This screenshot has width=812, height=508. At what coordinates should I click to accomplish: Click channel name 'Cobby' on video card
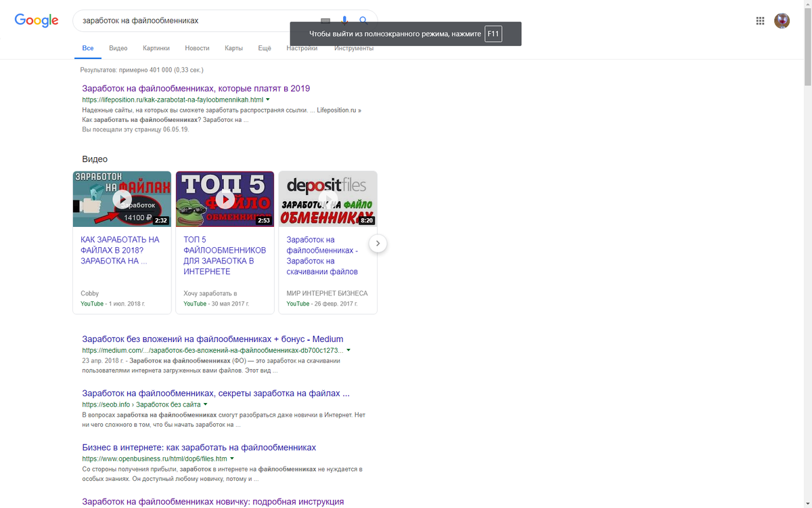click(89, 293)
